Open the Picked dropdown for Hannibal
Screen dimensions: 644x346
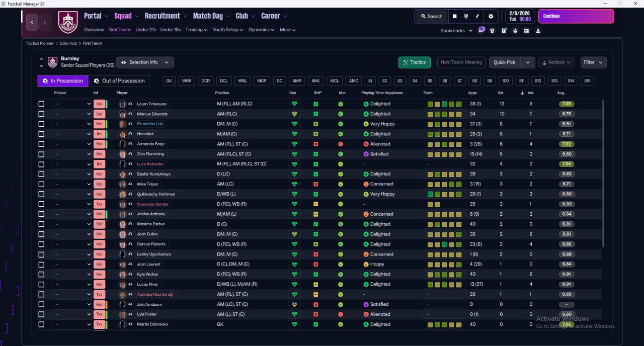click(x=72, y=134)
